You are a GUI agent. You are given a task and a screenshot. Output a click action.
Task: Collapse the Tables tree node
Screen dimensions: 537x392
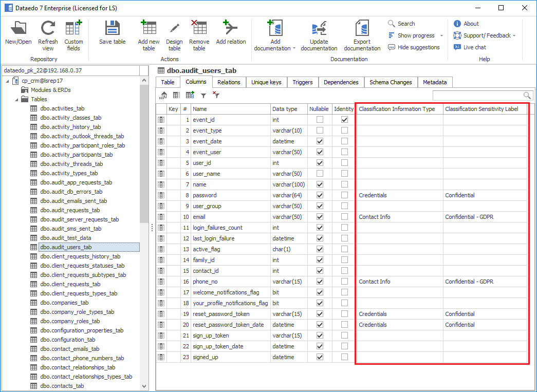(x=16, y=99)
